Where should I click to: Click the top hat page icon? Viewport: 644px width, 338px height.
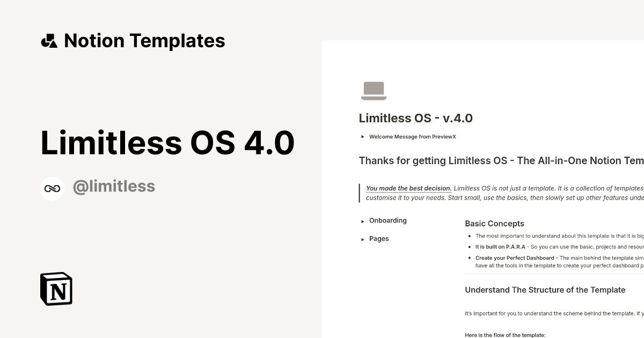(374, 90)
